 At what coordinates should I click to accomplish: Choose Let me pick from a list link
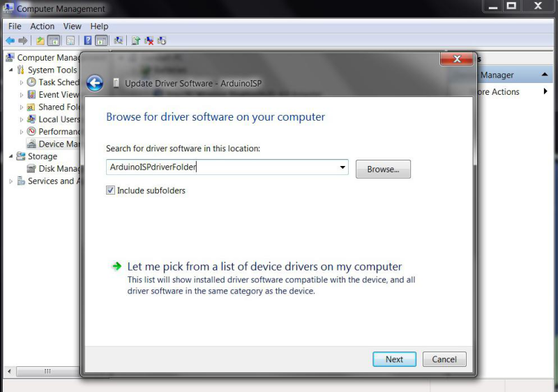pyautogui.click(x=264, y=266)
